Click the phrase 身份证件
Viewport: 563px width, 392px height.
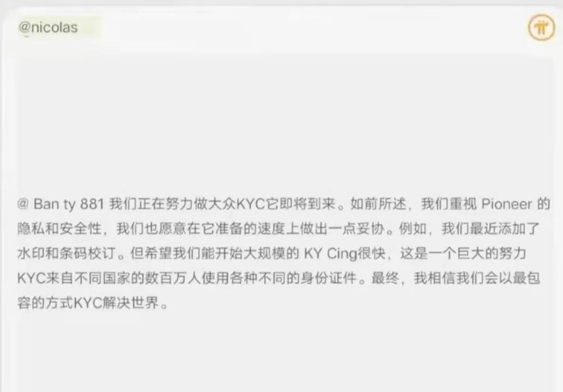point(329,278)
